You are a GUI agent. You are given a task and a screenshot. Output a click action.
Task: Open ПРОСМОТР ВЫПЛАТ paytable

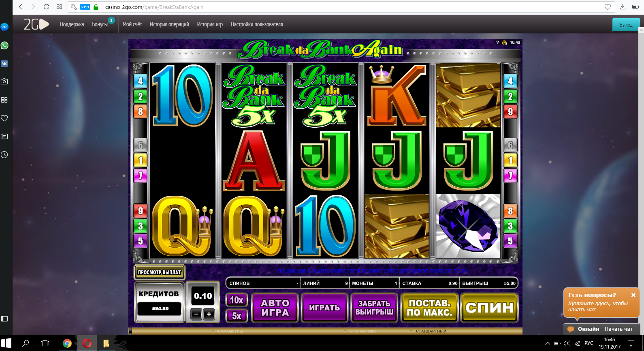point(159,272)
